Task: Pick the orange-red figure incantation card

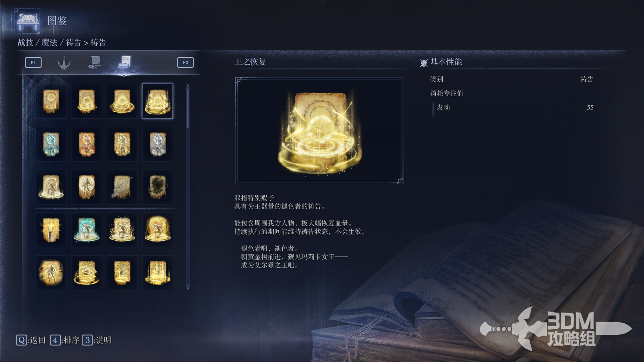Action: [x=87, y=144]
